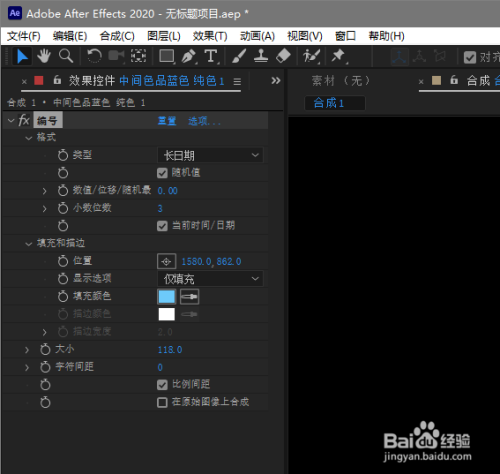Screen dimensions: 500x474
Task: Close the Effect Controls panel tab
Action: (x=24, y=81)
